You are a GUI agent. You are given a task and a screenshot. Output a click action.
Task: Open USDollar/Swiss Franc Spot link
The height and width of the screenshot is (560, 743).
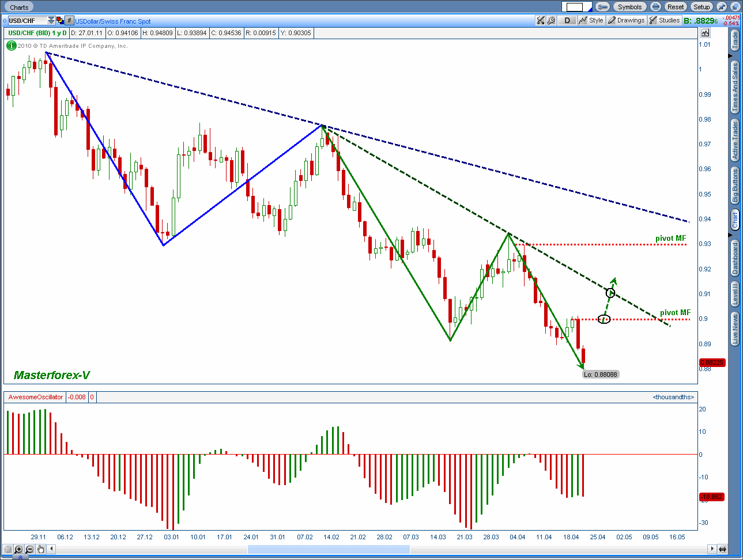pos(113,21)
